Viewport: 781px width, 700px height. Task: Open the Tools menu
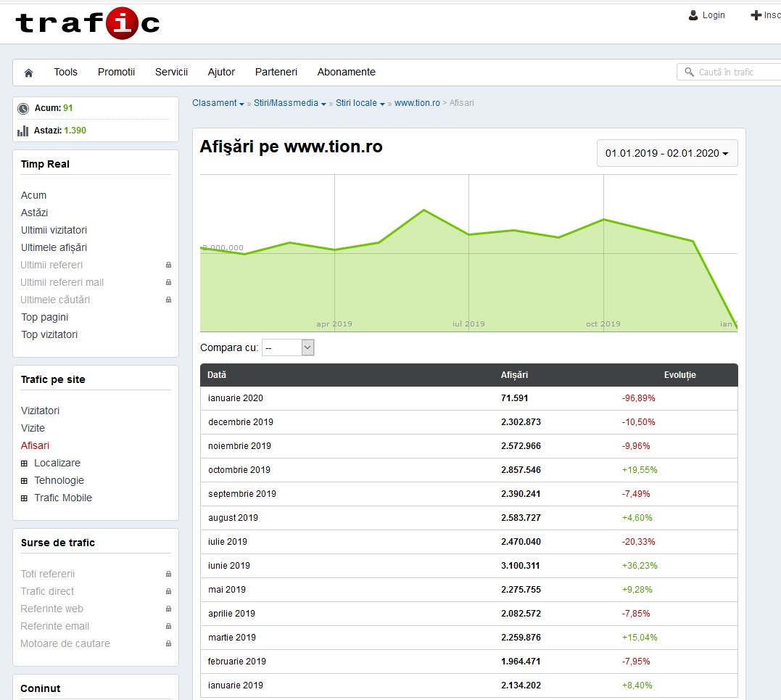[x=65, y=72]
